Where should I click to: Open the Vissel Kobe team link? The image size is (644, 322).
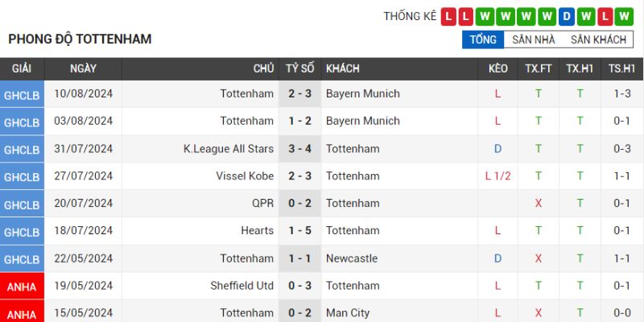[245, 176]
